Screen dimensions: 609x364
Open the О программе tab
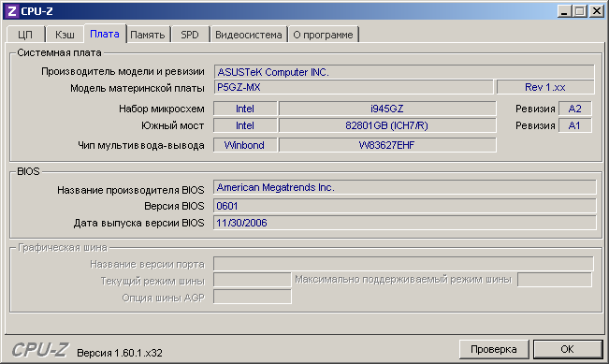pos(323,35)
